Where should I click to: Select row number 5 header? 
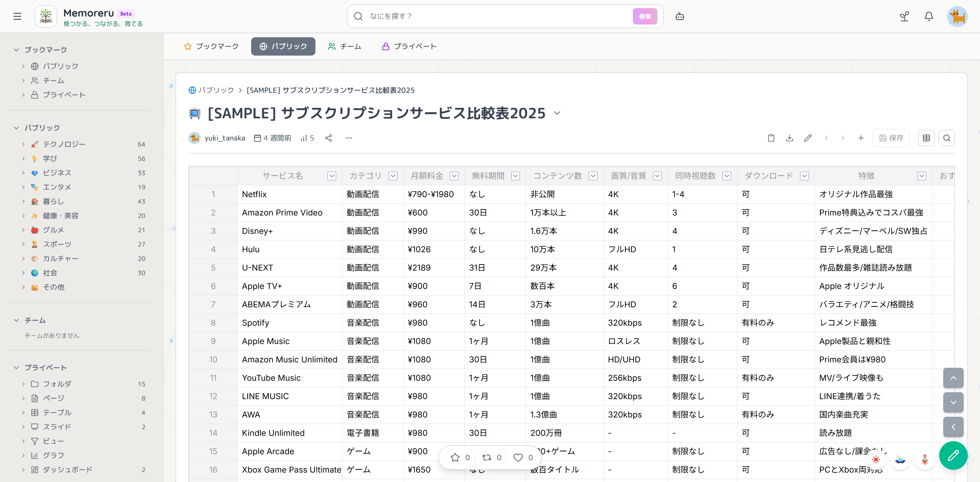213,268
